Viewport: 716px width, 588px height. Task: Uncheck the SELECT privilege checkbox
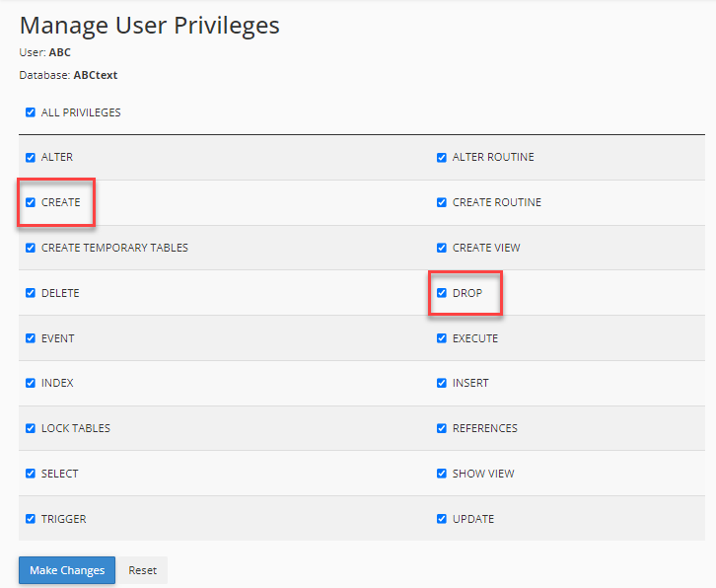pyautogui.click(x=31, y=474)
